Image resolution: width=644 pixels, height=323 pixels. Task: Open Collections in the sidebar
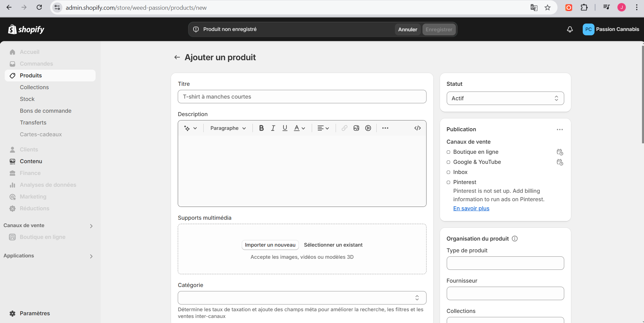point(34,87)
